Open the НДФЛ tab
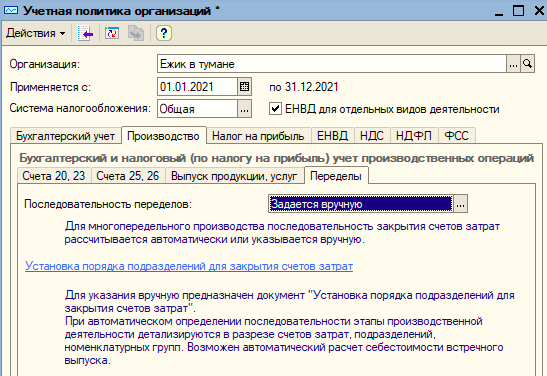This screenshot has height=376, width=547. (x=414, y=136)
